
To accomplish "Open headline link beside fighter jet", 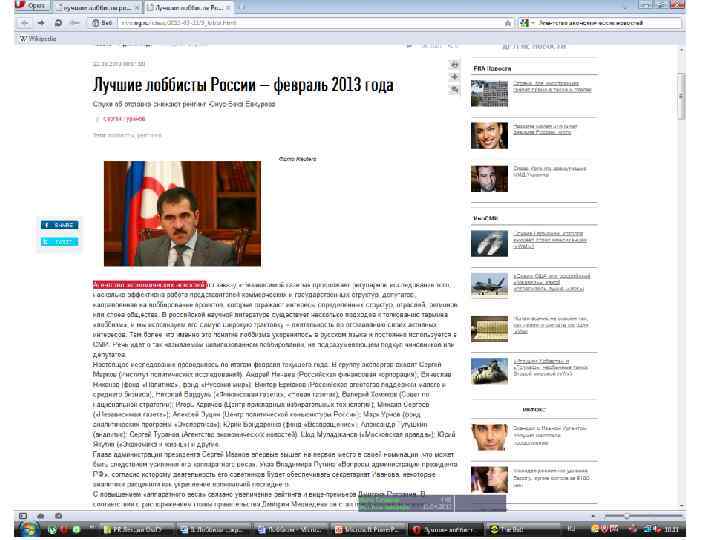I will tap(551, 282).
